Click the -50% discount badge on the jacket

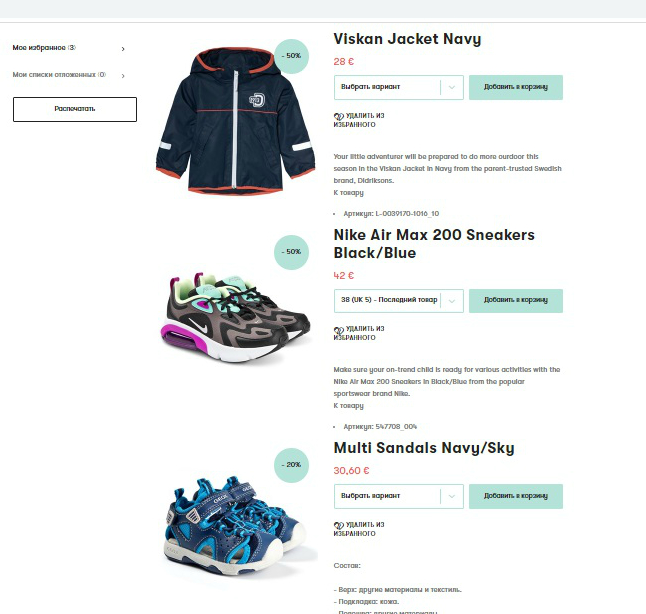pos(291,56)
